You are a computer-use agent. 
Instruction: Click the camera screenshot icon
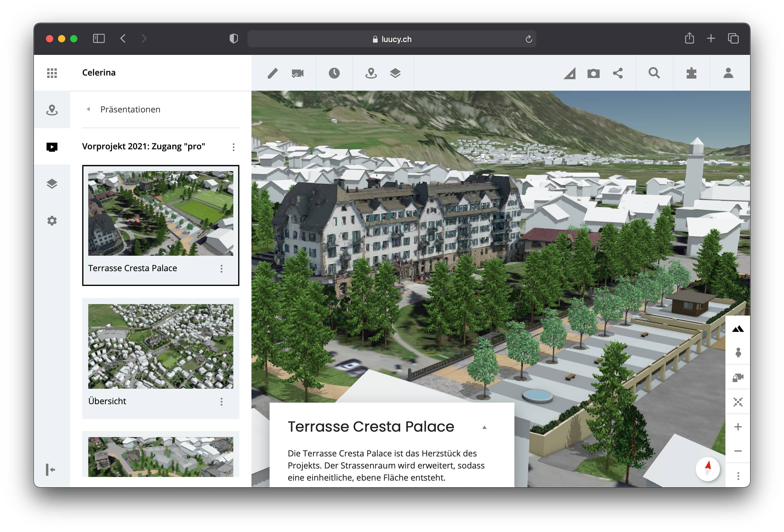(593, 73)
